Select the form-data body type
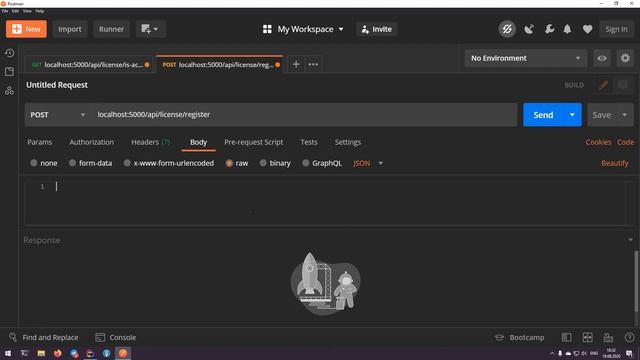The height and width of the screenshot is (360, 640). [x=72, y=163]
